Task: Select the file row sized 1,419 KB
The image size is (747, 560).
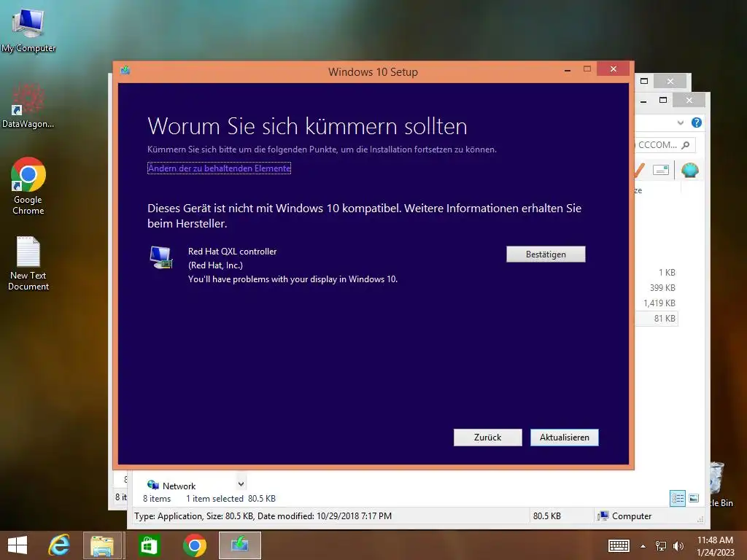Action: point(657,303)
